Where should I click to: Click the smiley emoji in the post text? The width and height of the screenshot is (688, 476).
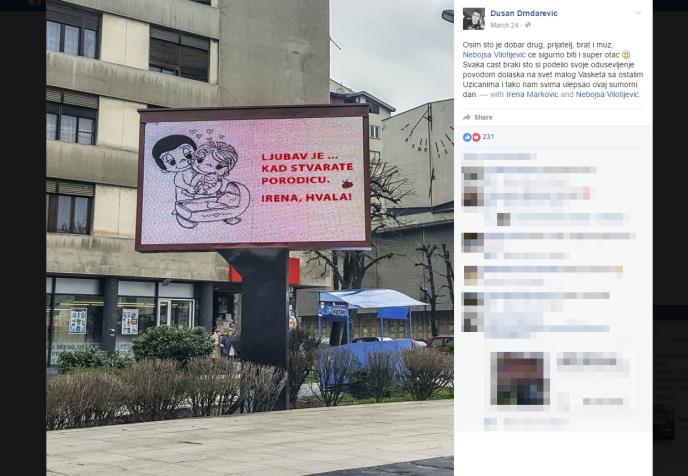pyautogui.click(x=626, y=55)
